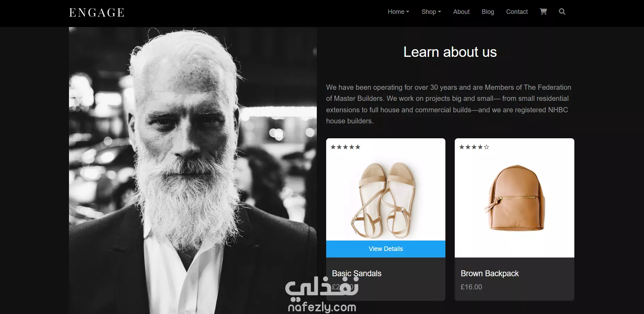Click the View Details button
The height and width of the screenshot is (314, 644).
[386, 249]
